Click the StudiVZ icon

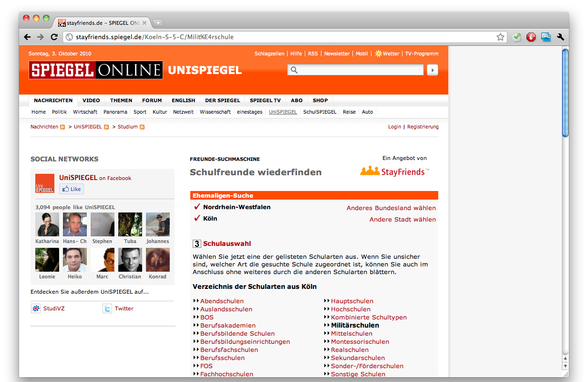coord(36,308)
